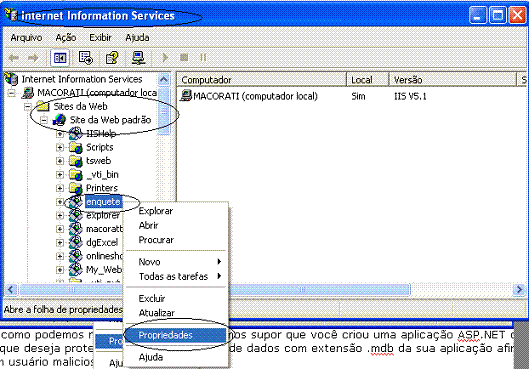Click the Scripts folder icon
This screenshot has width=529, height=369.
(x=76, y=147)
